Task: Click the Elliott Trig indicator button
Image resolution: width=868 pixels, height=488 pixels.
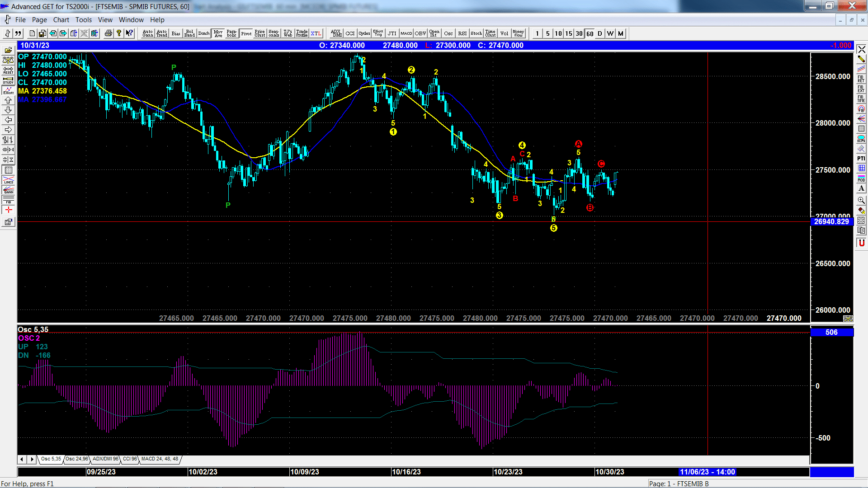Action: coord(378,33)
